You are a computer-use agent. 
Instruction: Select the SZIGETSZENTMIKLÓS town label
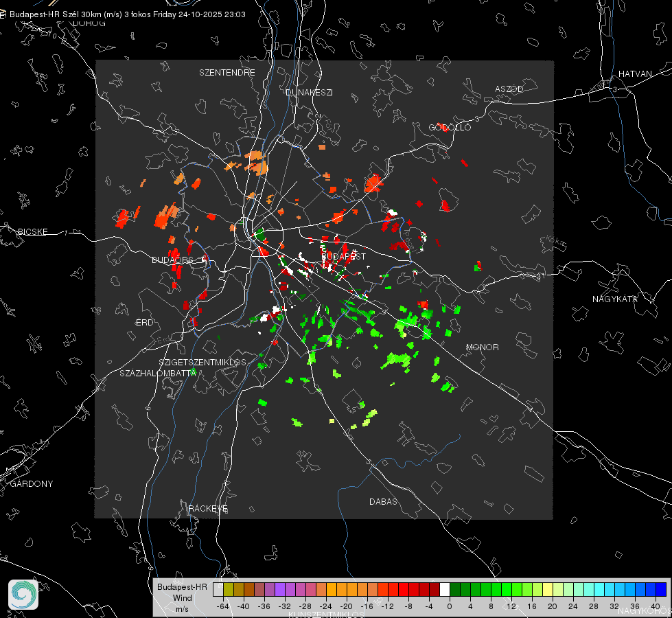pos(202,363)
